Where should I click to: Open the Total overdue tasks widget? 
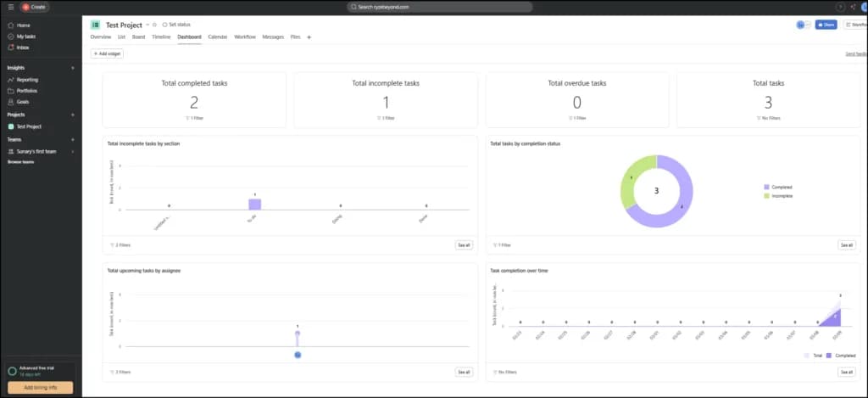click(x=577, y=100)
